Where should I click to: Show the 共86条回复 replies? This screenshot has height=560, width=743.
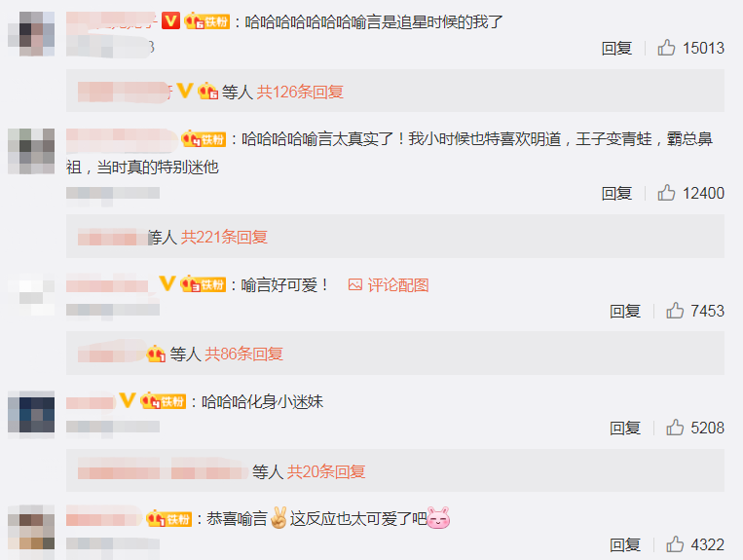click(x=244, y=354)
